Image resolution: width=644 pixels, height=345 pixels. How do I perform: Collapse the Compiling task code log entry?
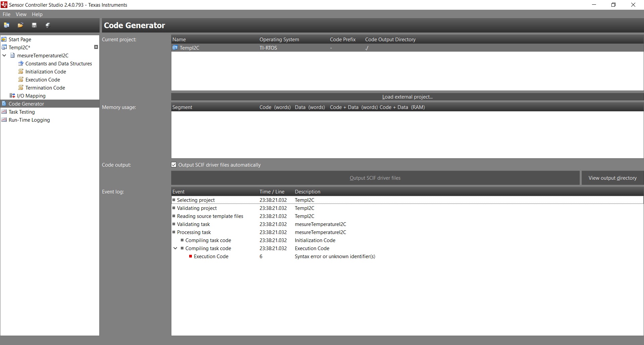coord(175,248)
